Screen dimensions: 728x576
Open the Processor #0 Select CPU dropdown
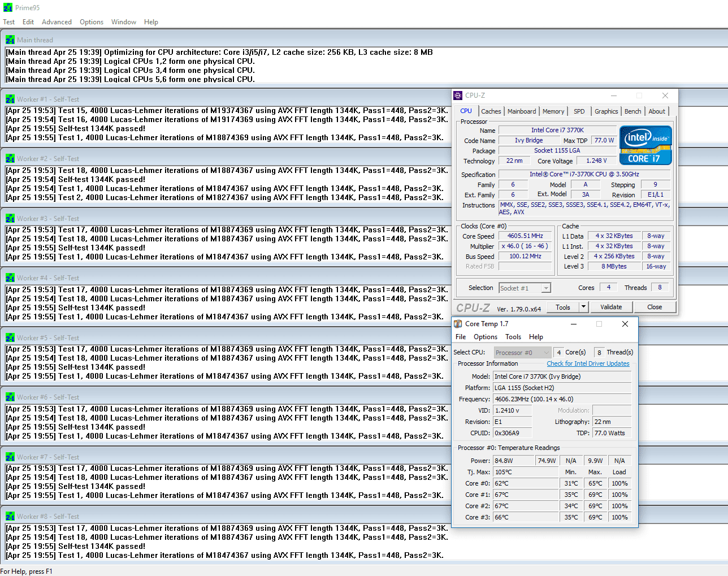522,353
